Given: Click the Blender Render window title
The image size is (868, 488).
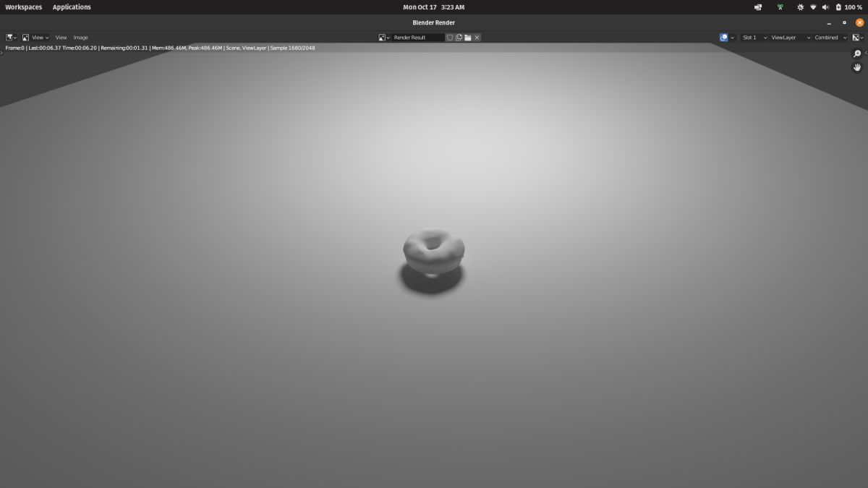Looking at the screenshot, I should (x=433, y=22).
